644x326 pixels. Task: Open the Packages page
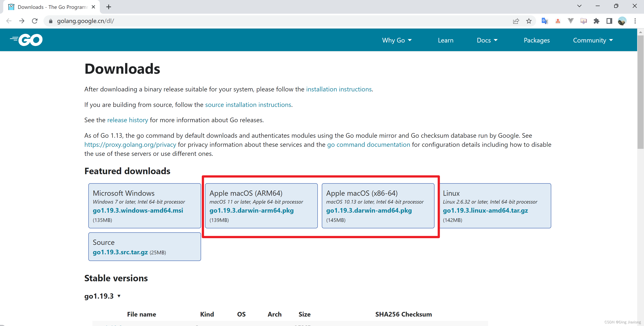click(537, 40)
